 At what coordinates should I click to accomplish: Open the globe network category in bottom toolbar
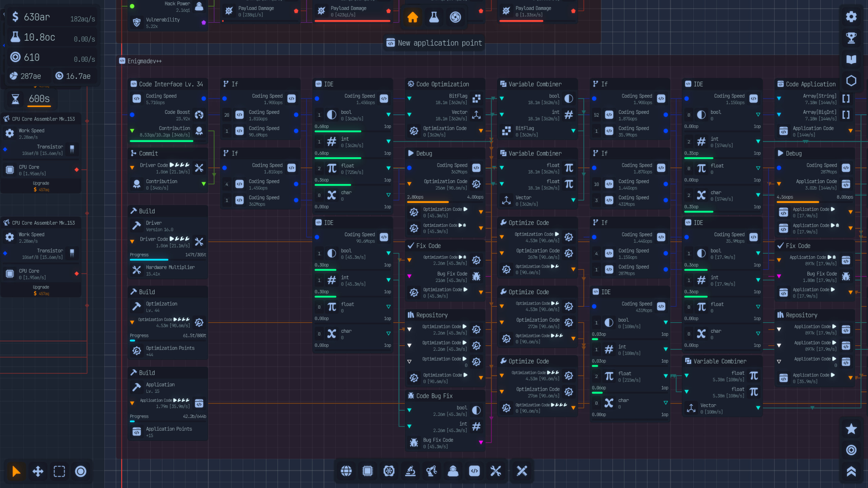pyautogui.click(x=346, y=471)
